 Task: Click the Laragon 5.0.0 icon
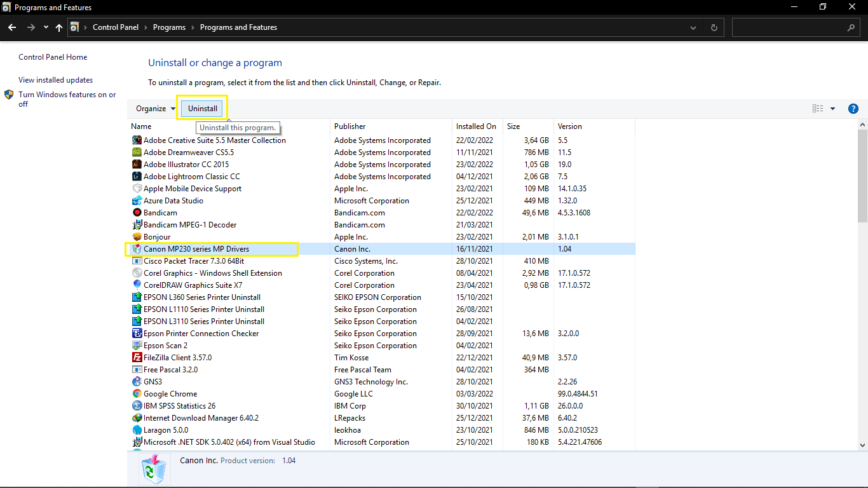point(137,430)
